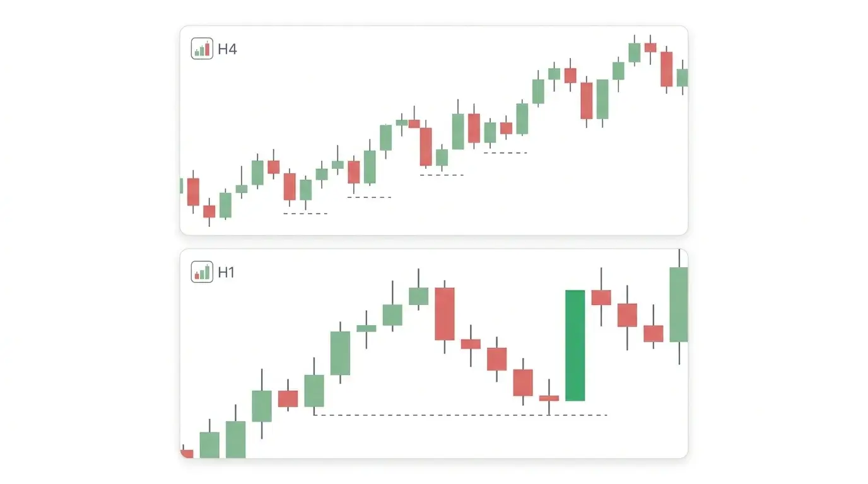
Task: Click the large red candle at H1 peak
Action: coord(445,314)
